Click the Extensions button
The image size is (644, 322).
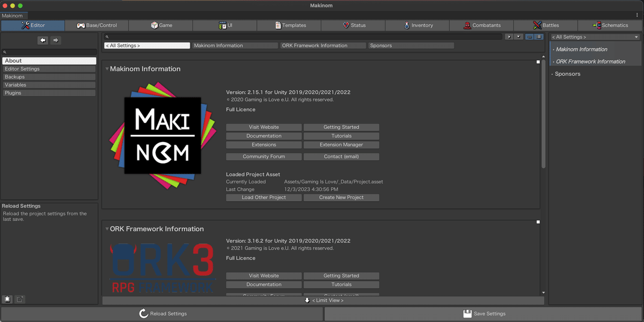pyautogui.click(x=264, y=145)
